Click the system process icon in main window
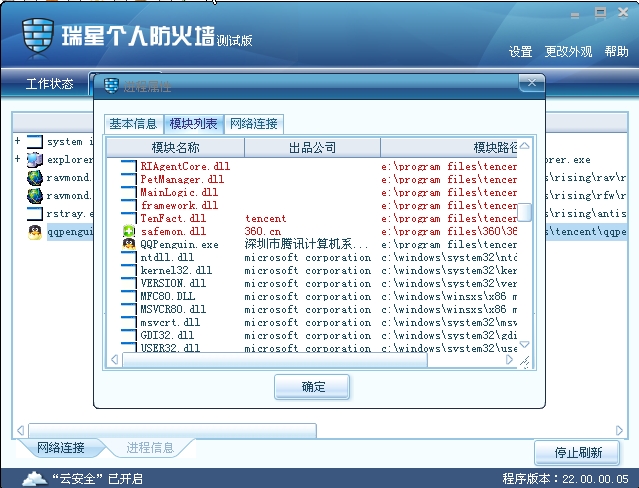 [35, 141]
